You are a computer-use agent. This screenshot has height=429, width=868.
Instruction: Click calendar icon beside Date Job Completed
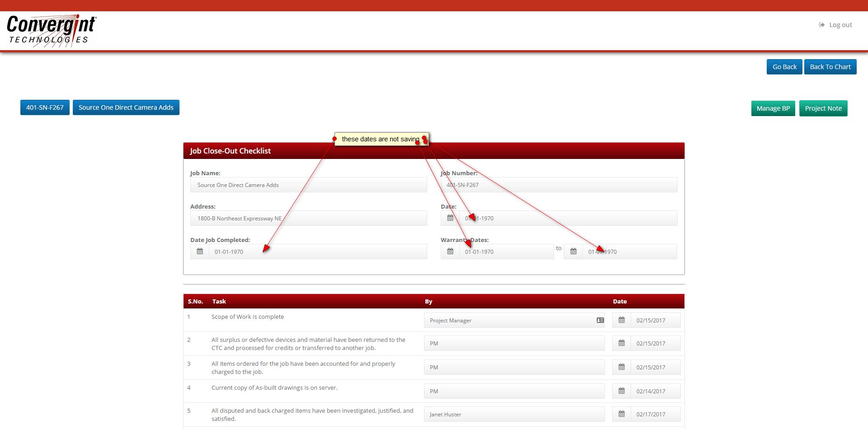tap(200, 252)
